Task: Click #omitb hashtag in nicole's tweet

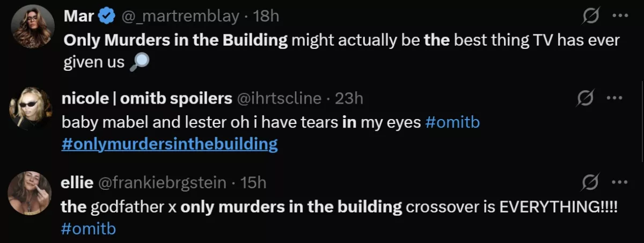Action: point(452,122)
